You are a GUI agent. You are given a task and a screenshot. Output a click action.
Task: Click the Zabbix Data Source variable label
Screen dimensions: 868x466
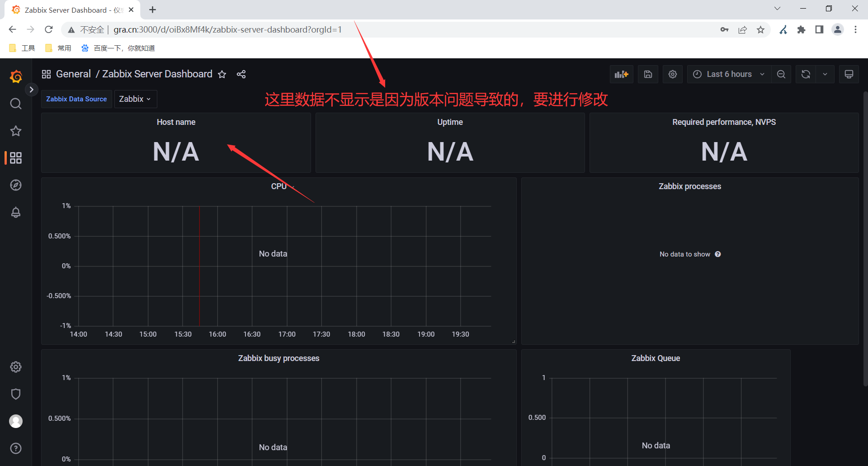point(76,99)
